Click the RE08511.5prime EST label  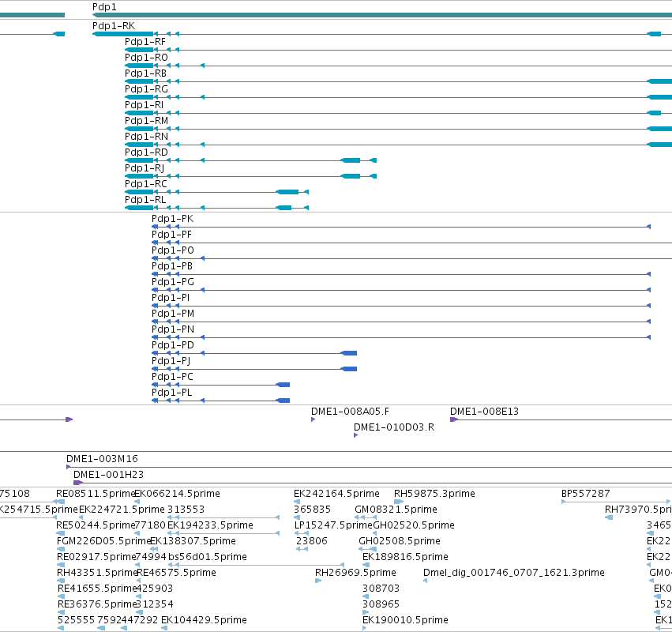[x=96, y=494]
